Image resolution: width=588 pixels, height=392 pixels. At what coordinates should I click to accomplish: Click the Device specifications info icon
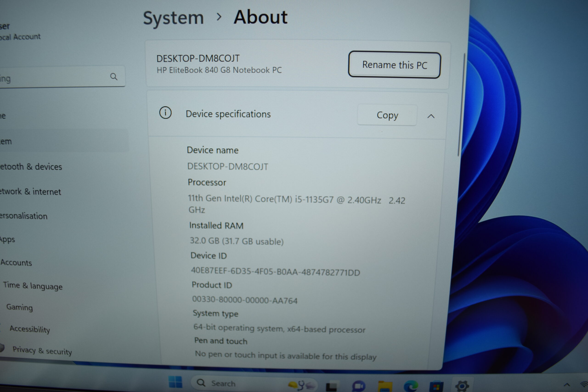click(166, 113)
